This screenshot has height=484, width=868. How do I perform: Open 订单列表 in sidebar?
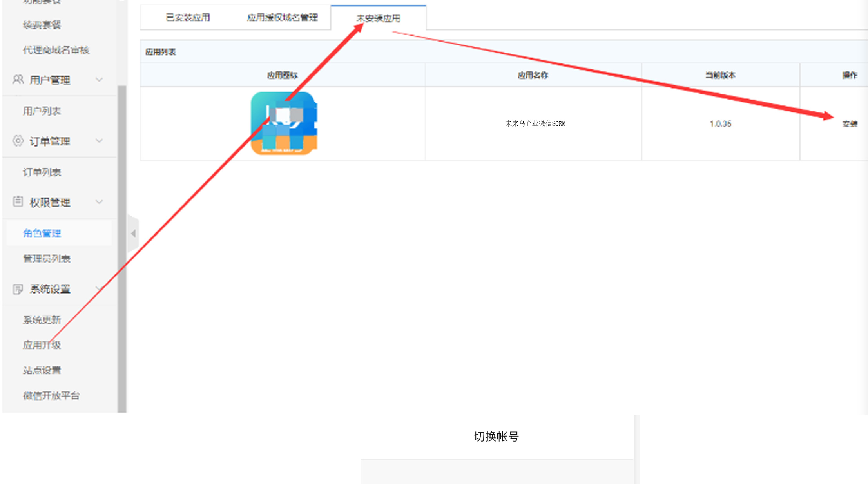[42, 172]
